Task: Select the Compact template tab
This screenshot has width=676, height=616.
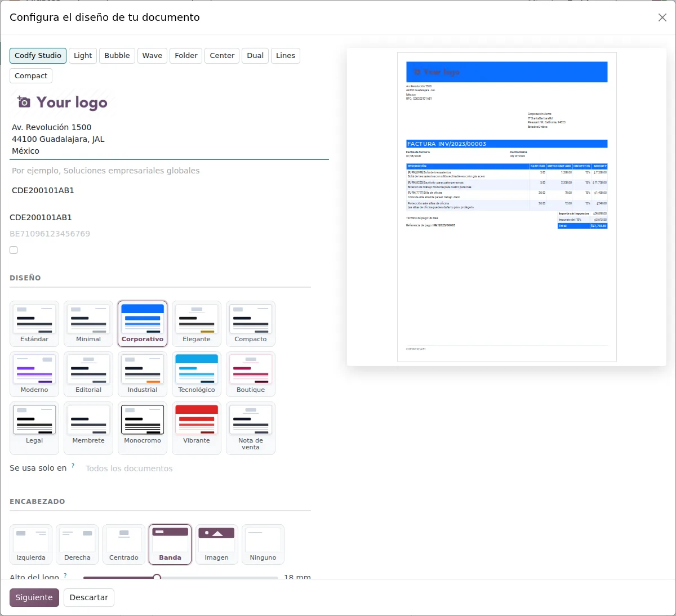Action: (x=31, y=76)
